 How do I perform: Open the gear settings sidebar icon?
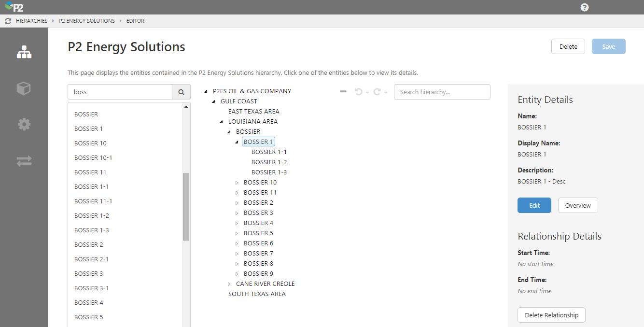(24, 125)
